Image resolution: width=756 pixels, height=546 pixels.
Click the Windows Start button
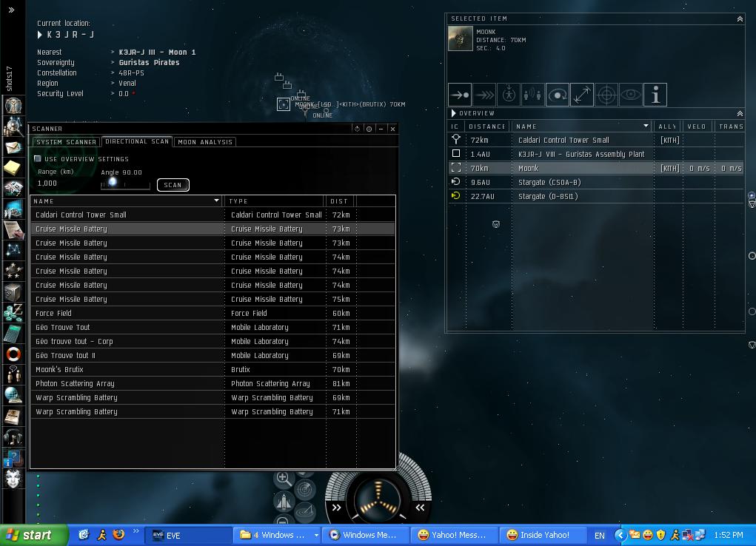tap(34, 535)
